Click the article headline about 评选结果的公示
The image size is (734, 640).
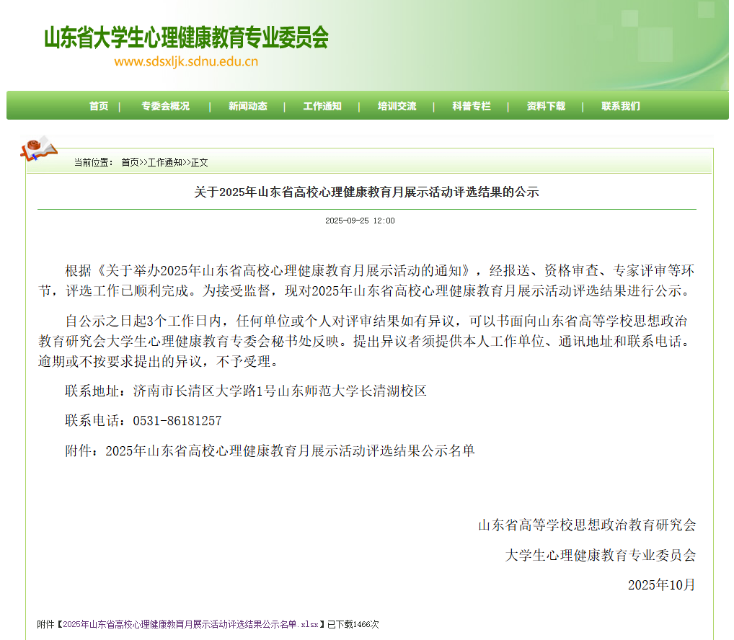coord(366,192)
